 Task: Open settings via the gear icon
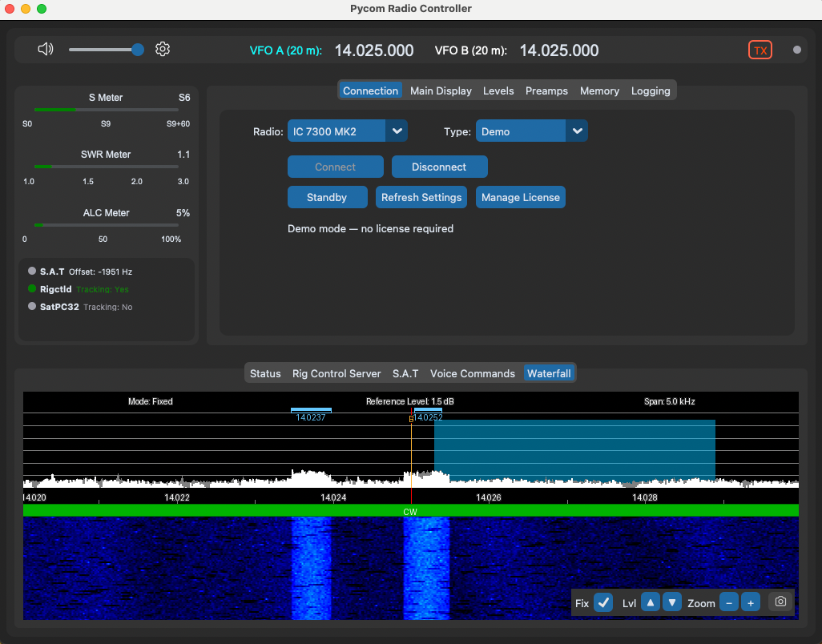click(x=163, y=49)
